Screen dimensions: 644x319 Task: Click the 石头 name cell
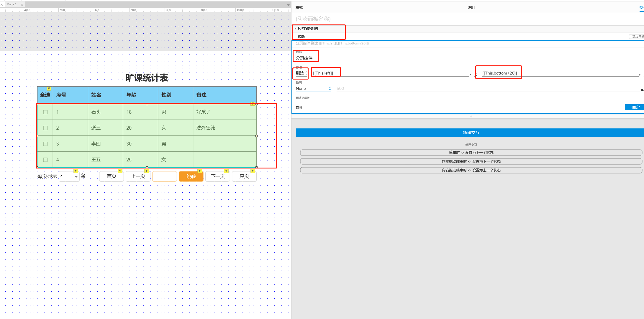pyautogui.click(x=105, y=112)
